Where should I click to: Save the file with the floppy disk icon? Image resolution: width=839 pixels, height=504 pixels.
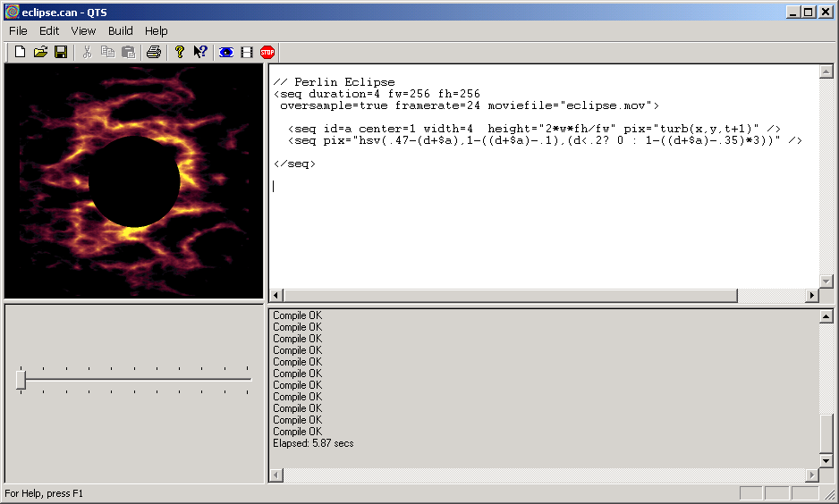[x=61, y=52]
